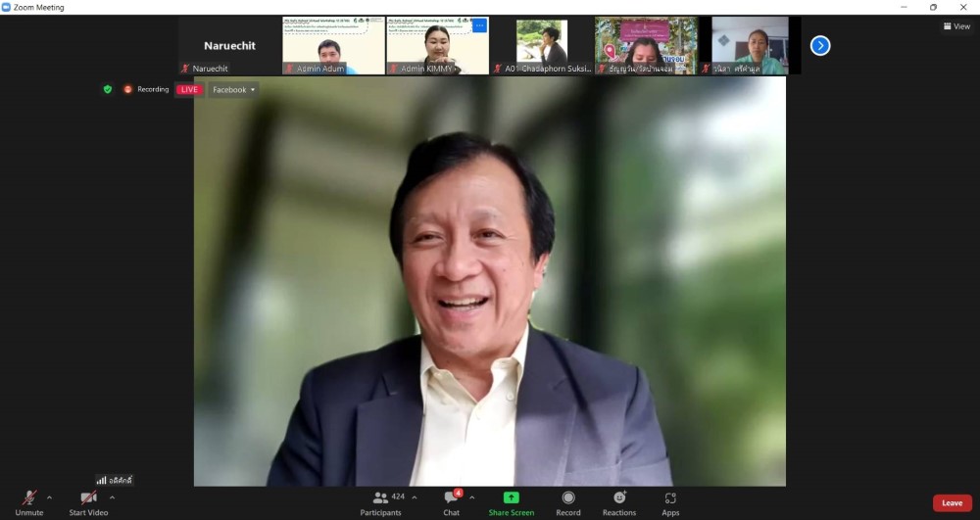980x520 pixels.
Task: Expand audio options arrow beside Unmute
Action: [x=50, y=497]
